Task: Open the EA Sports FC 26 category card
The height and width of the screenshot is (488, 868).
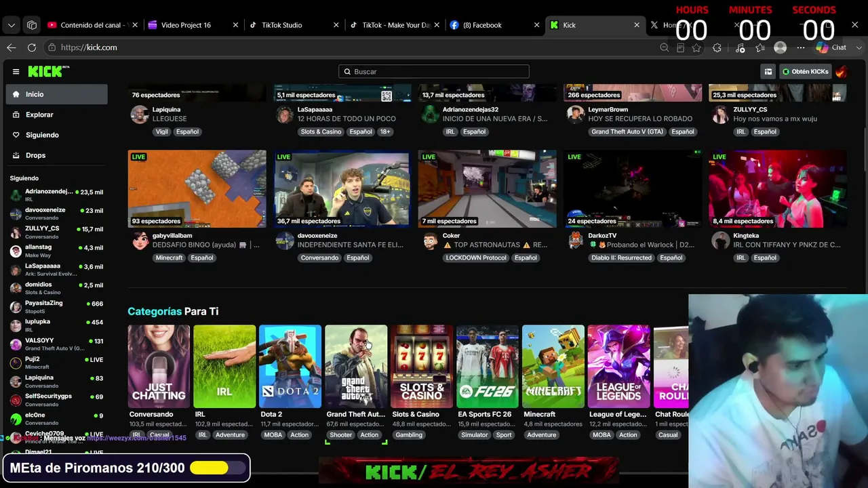Action: [x=488, y=367]
